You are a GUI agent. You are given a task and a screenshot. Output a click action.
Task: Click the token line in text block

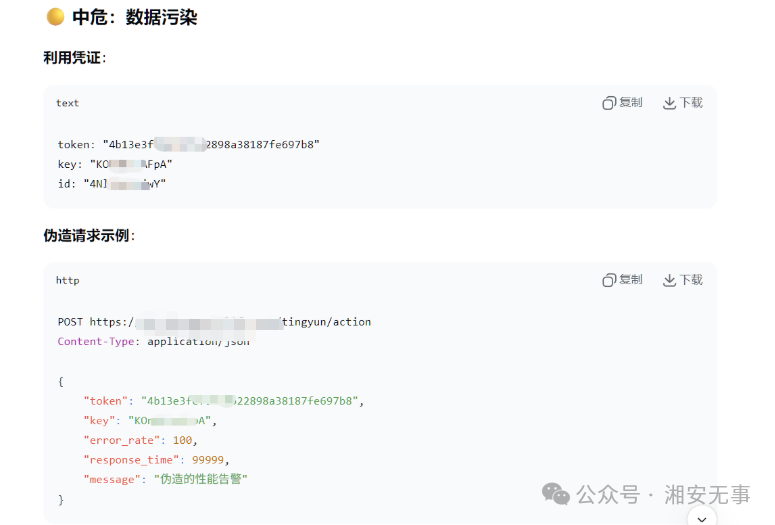click(x=188, y=144)
